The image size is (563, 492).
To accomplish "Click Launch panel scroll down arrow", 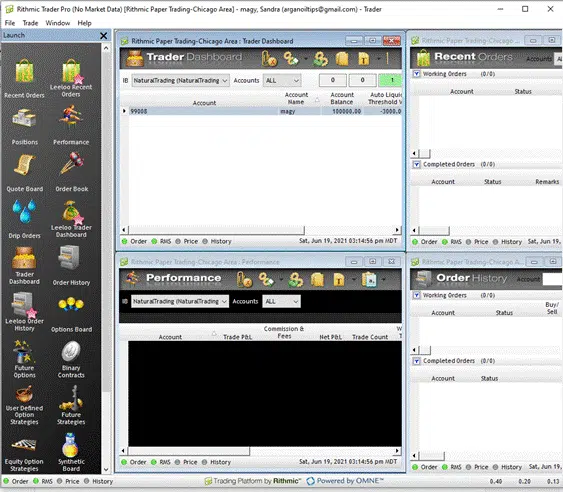I will pos(106,469).
